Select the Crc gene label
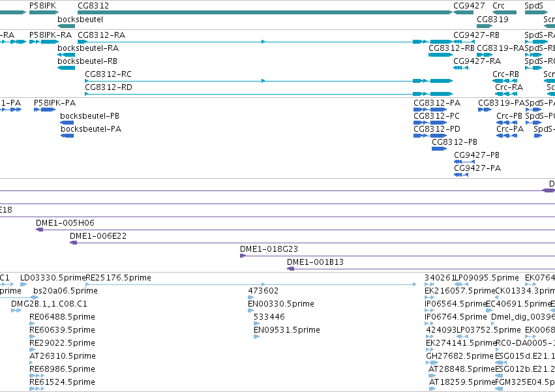This screenshot has width=555, height=392. (498, 6)
